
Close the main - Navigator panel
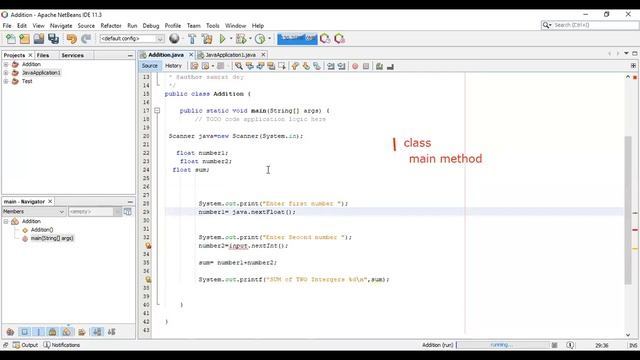(x=50, y=201)
